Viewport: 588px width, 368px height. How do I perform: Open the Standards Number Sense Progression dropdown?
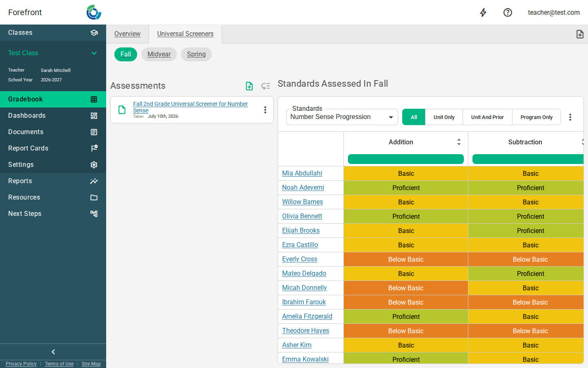pos(342,117)
